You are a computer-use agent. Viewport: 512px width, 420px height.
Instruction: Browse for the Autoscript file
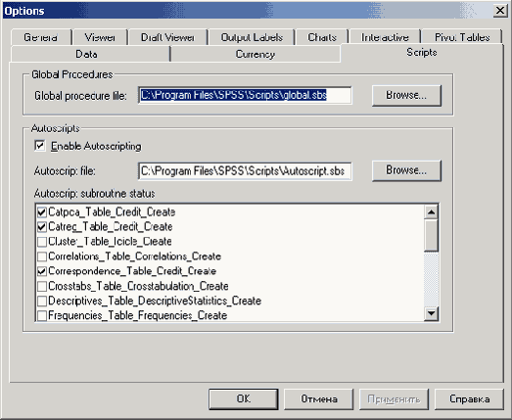[406, 170]
